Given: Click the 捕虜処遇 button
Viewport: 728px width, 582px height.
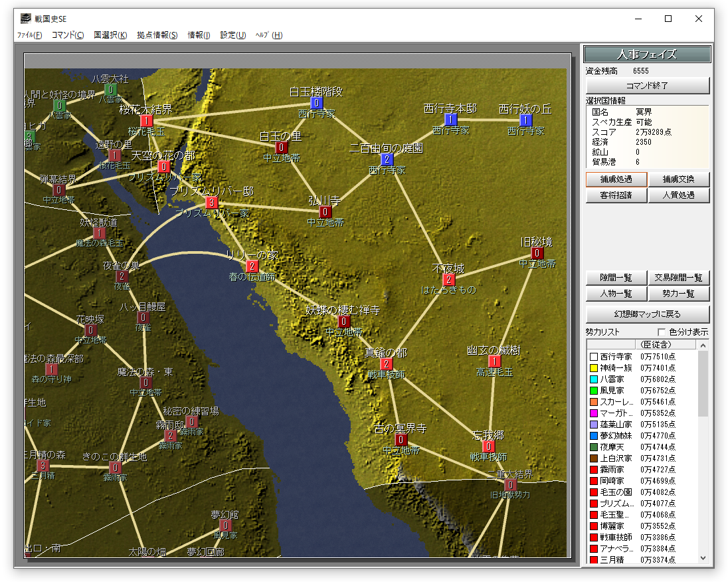Looking at the screenshot, I should [616, 179].
